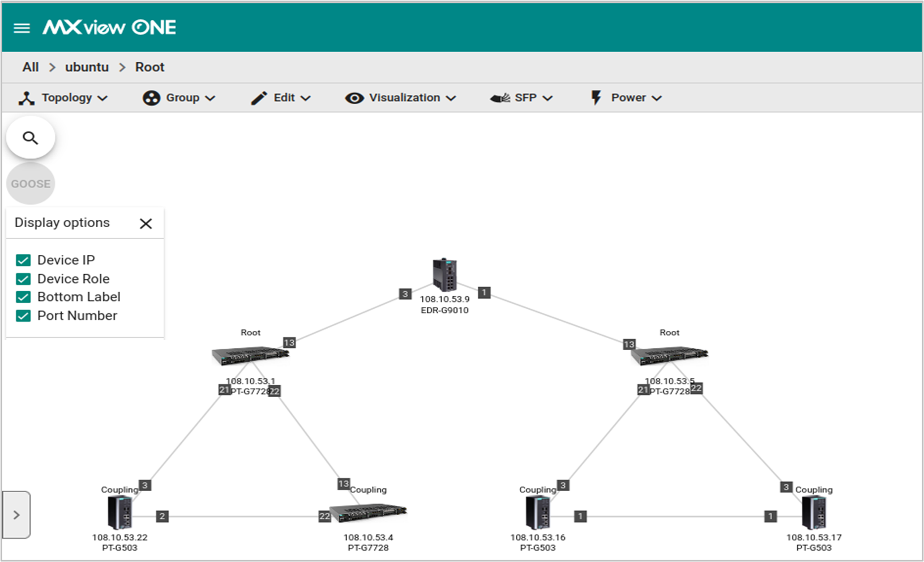Click Coupling label above 108.10.53.22
924x562 pixels.
[x=119, y=489]
